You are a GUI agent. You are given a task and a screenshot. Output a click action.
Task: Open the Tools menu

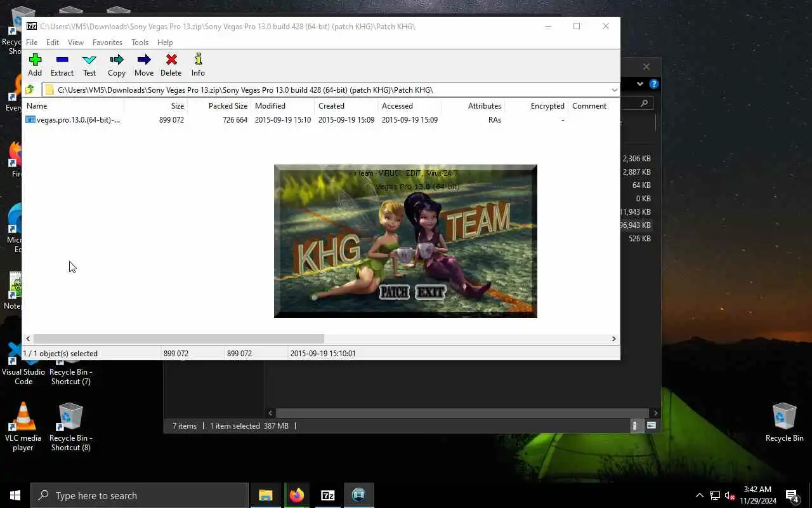pos(140,43)
